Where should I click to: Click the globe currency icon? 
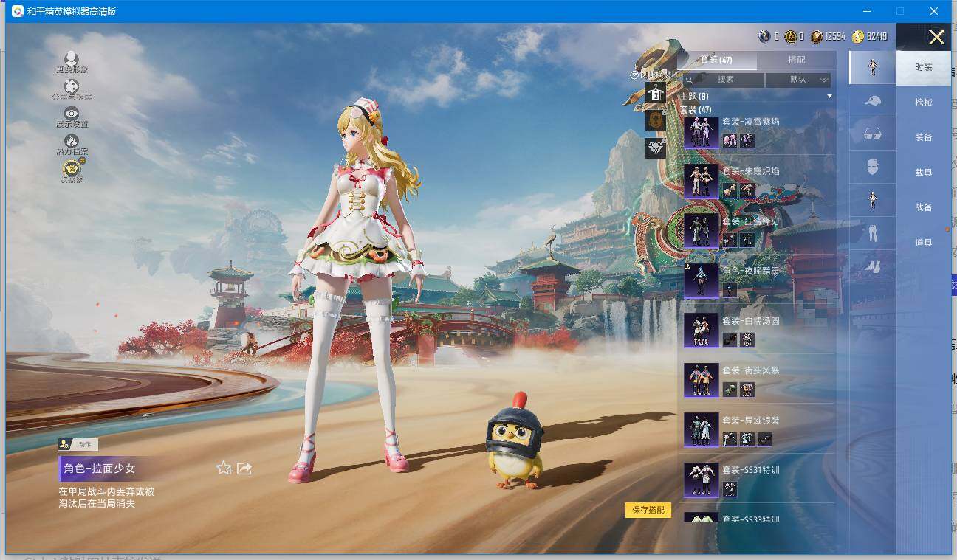(764, 36)
